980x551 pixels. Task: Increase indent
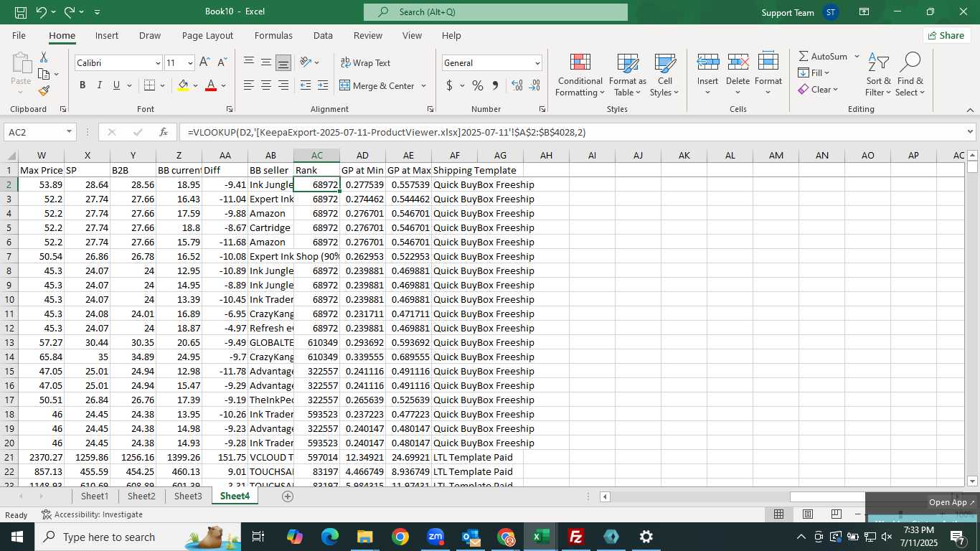(x=324, y=85)
